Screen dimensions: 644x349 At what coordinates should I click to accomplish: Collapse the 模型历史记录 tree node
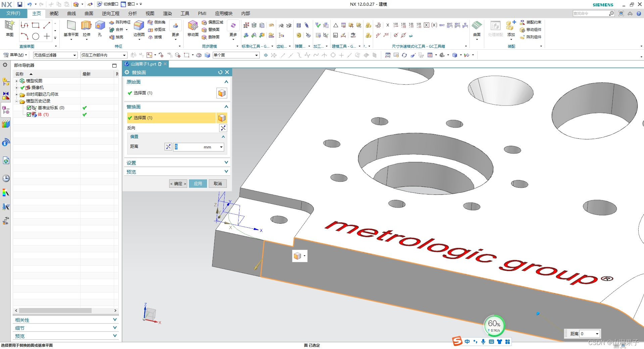point(16,101)
